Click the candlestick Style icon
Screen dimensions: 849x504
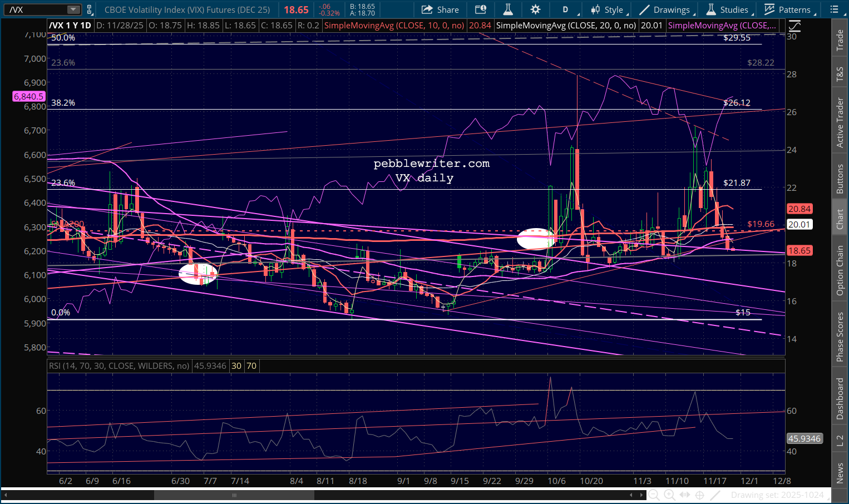[x=596, y=9]
